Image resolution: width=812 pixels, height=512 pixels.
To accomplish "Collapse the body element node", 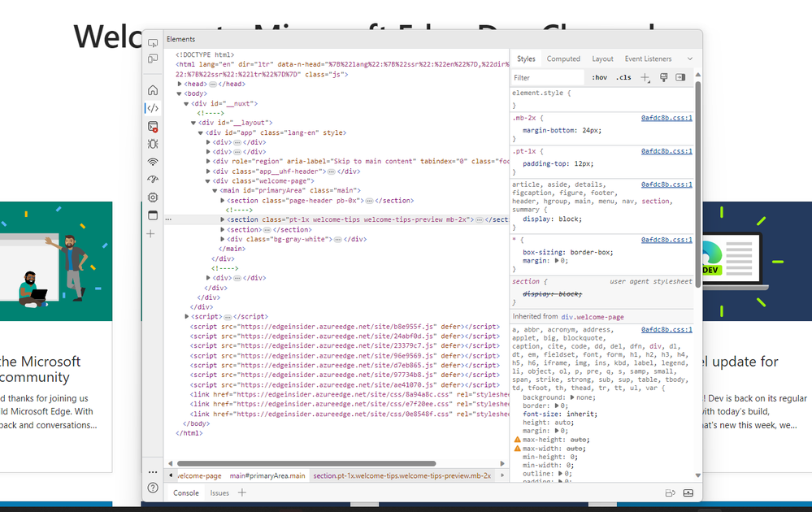I will pos(179,93).
